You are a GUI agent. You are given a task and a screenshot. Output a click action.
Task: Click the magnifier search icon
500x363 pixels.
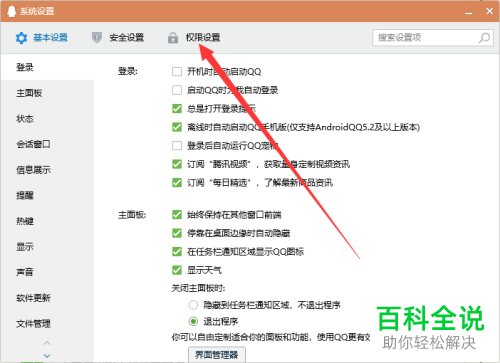click(x=484, y=38)
